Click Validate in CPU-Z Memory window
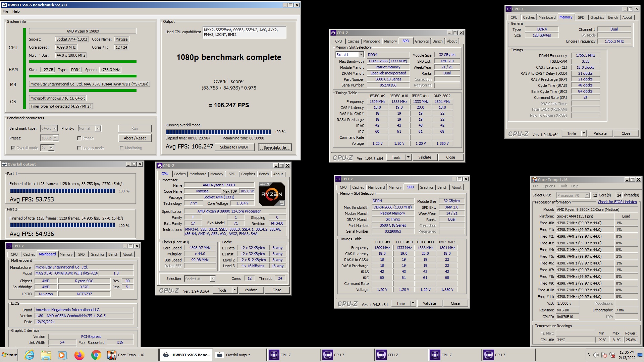This screenshot has width=644, height=362. click(600, 133)
